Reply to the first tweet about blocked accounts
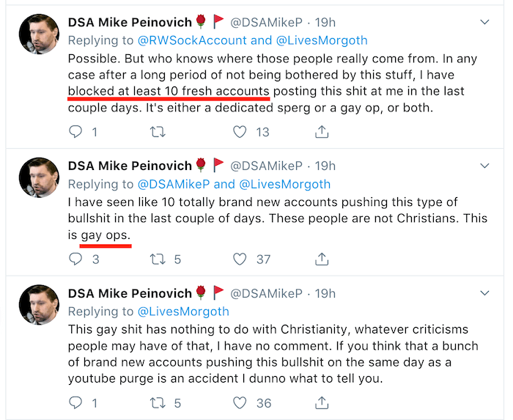The width and height of the screenshot is (513, 420). coord(75,132)
